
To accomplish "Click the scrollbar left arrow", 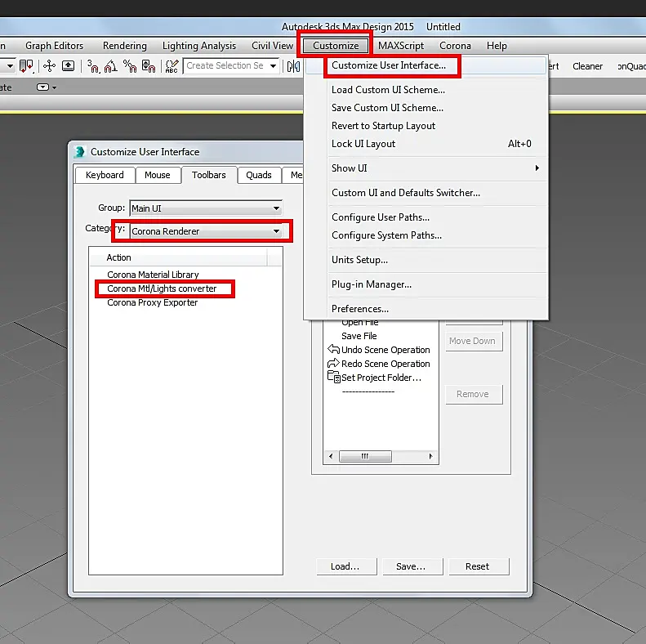I will [x=331, y=456].
